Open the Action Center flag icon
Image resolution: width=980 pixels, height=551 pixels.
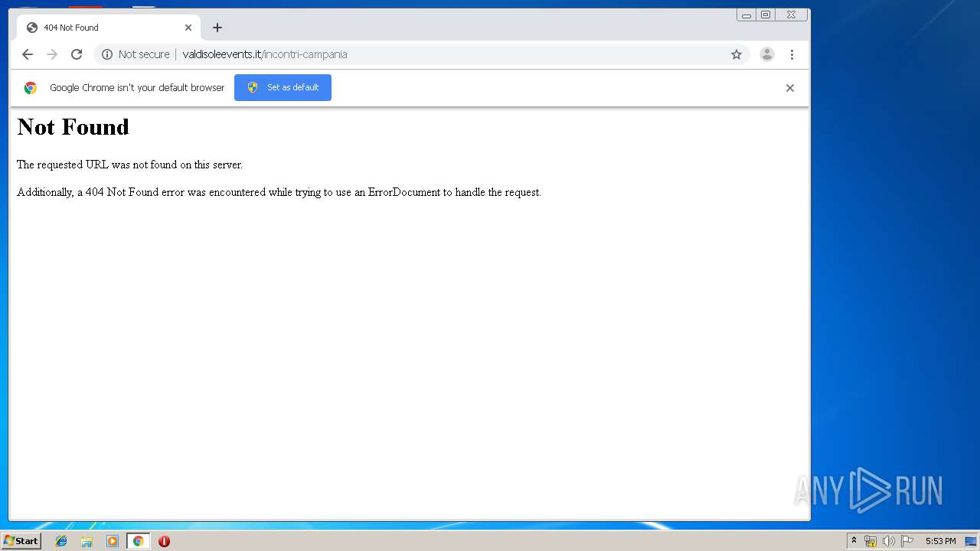click(907, 541)
